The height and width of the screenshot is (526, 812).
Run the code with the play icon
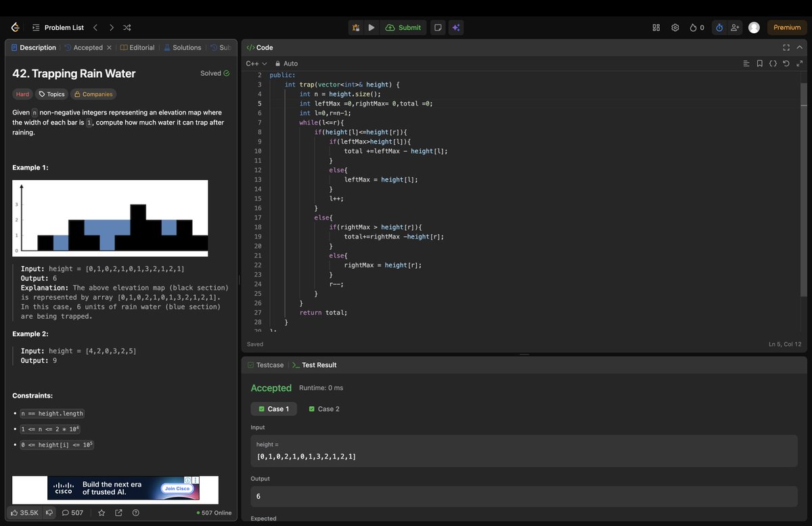click(371, 28)
